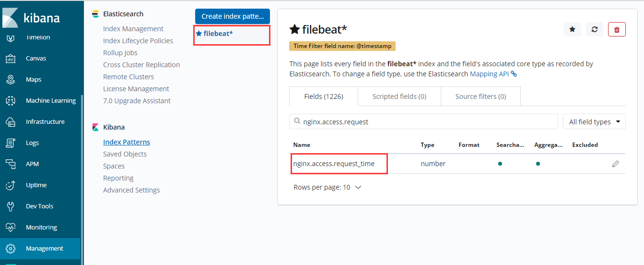Open the Machine Learning icon
Viewport: 644px width, 265px height.
click(x=11, y=101)
